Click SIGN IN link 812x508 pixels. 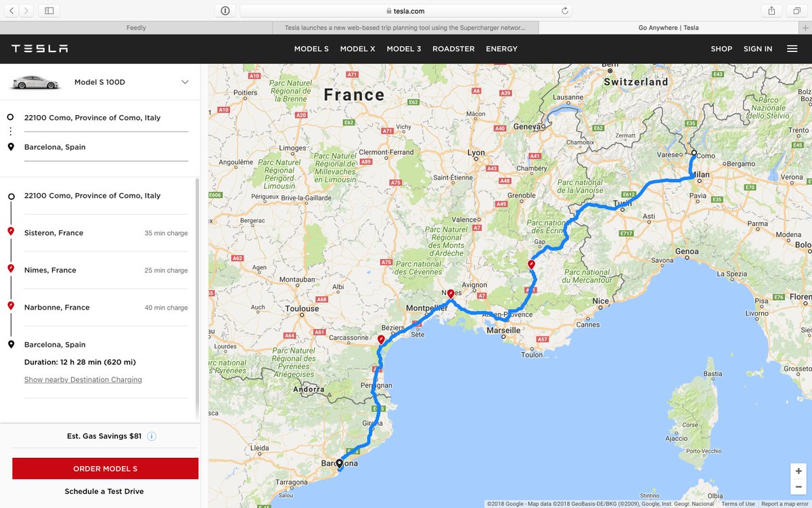coord(758,49)
